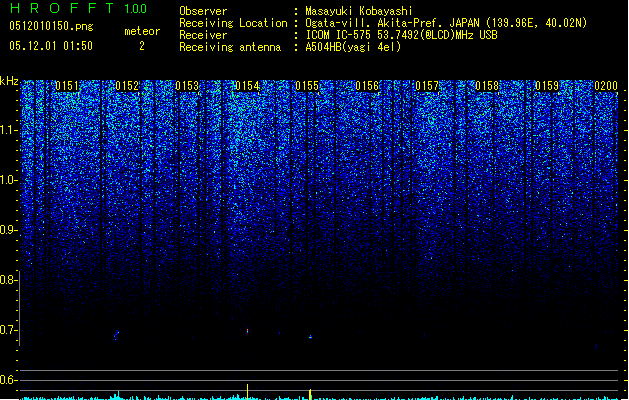Screen dimensions: 629x400
Task: Click the meteor count value 2
Action: click(142, 46)
